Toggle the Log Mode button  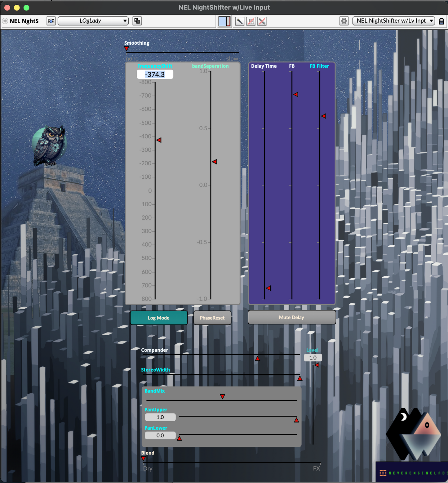159,318
